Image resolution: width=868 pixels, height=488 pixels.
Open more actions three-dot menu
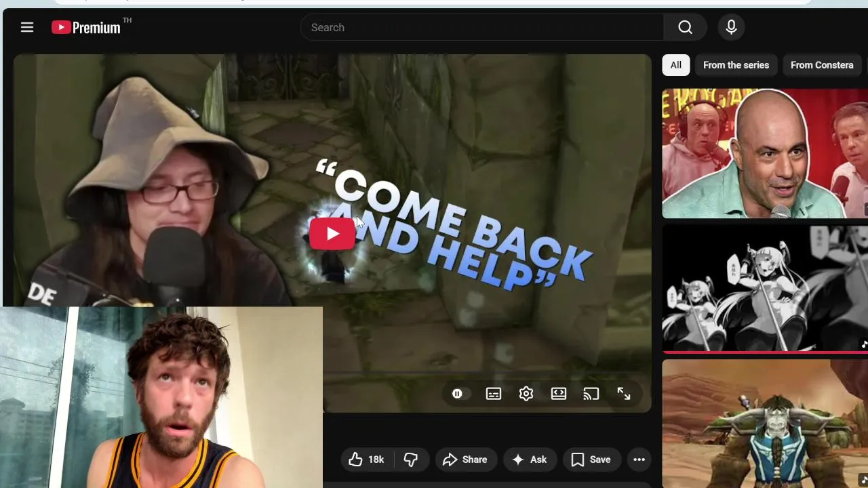coord(639,460)
